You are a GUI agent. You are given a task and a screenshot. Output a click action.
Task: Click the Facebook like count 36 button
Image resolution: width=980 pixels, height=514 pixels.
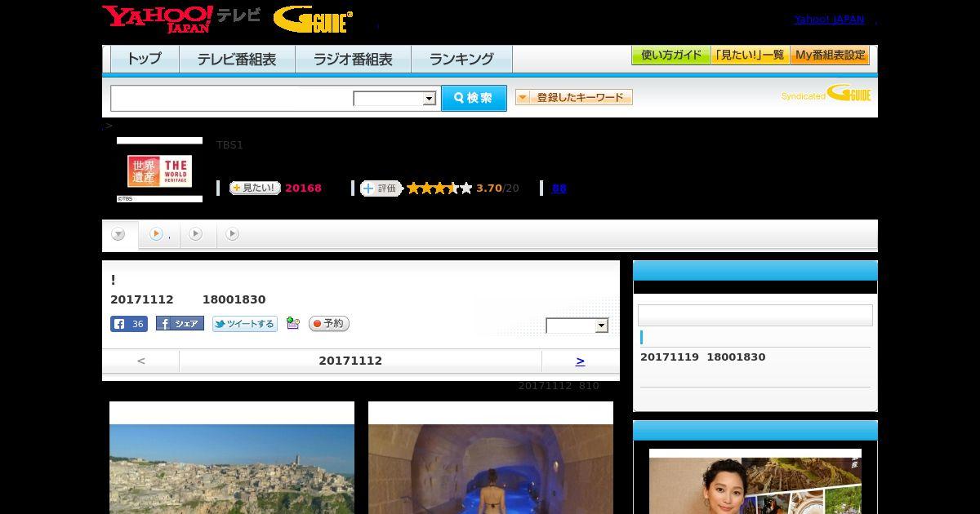[x=129, y=324]
